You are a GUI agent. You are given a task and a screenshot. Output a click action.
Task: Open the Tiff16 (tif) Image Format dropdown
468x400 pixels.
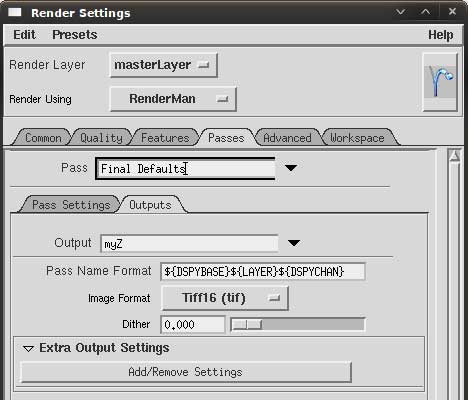pyautogui.click(x=225, y=298)
